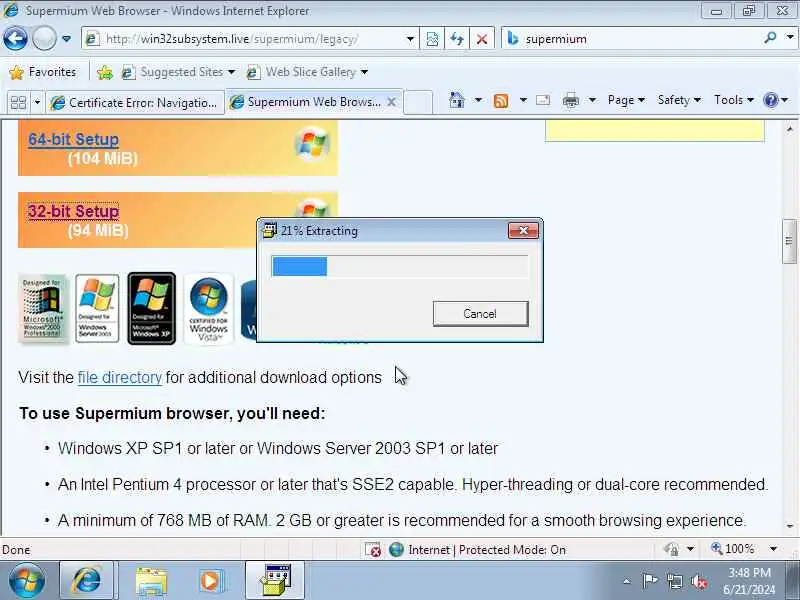Click the RSS feeds icon
800x600 pixels.
tap(501, 101)
